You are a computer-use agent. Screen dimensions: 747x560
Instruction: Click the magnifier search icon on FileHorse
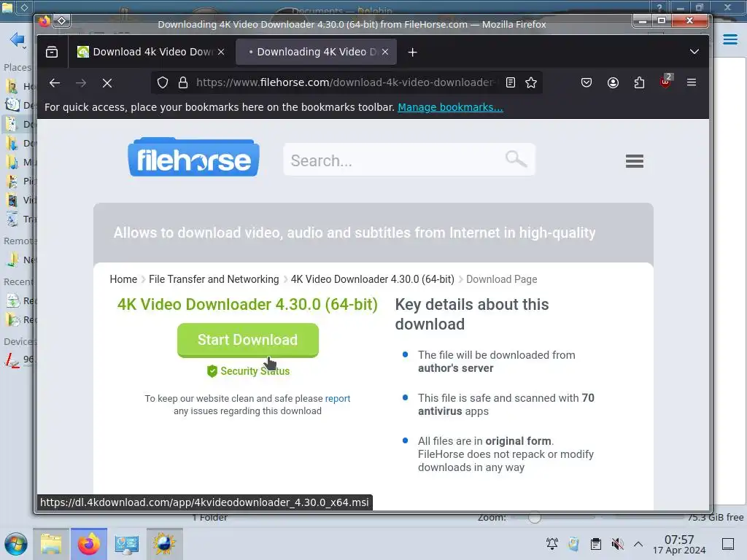click(516, 158)
